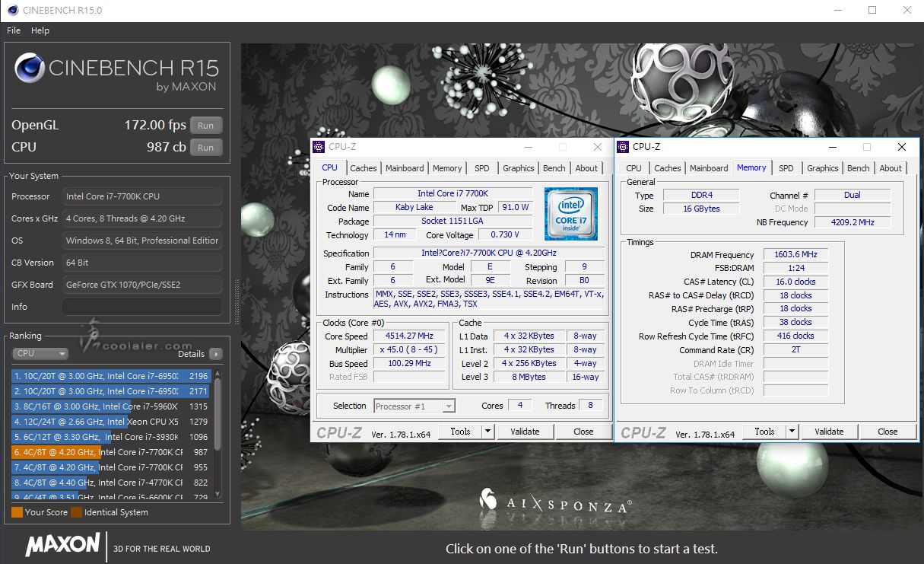This screenshot has width=924, height=564.
Task: Click Tools button in CPU-Z CPU window
Action: (460, 432)
